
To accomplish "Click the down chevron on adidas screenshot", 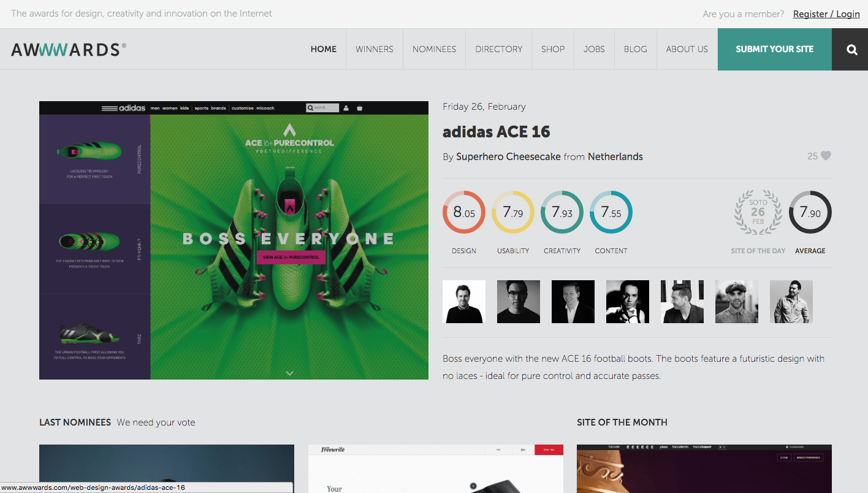I will pyautogui.click(x=290, y=373).
